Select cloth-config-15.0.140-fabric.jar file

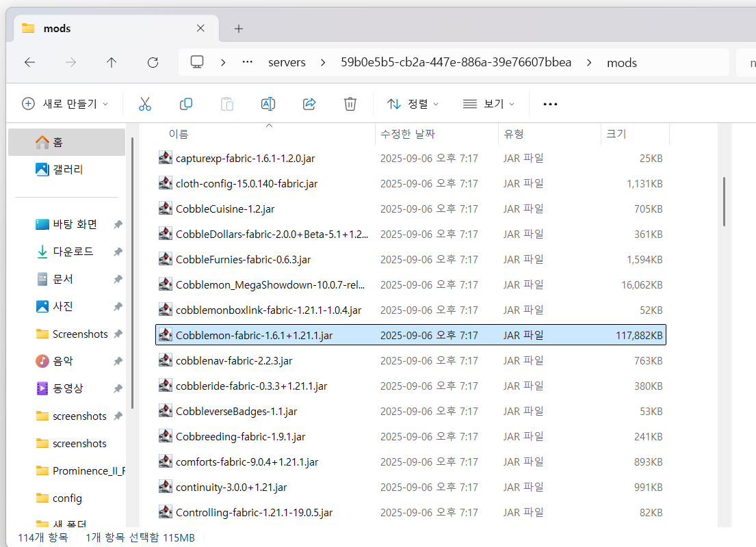(x=410, y=184)
